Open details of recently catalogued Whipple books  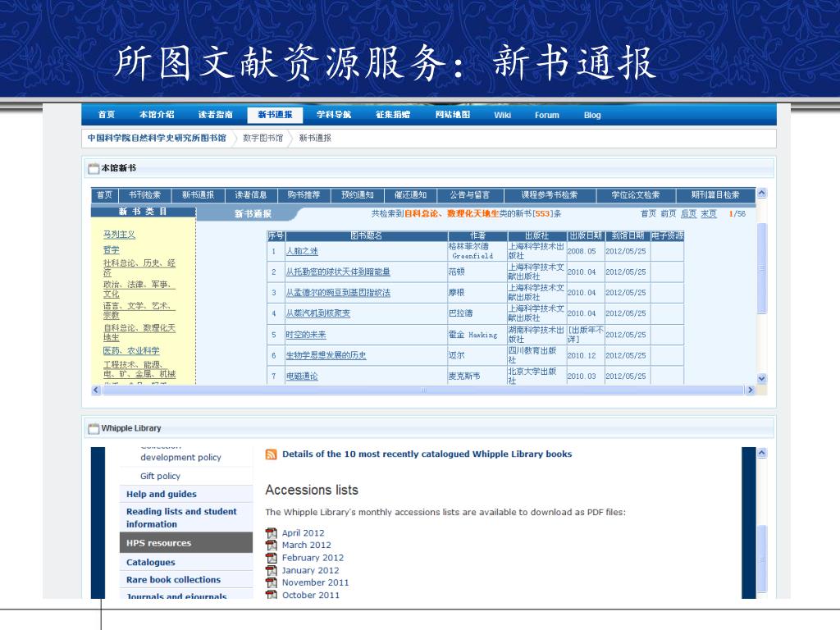point(427,454)
